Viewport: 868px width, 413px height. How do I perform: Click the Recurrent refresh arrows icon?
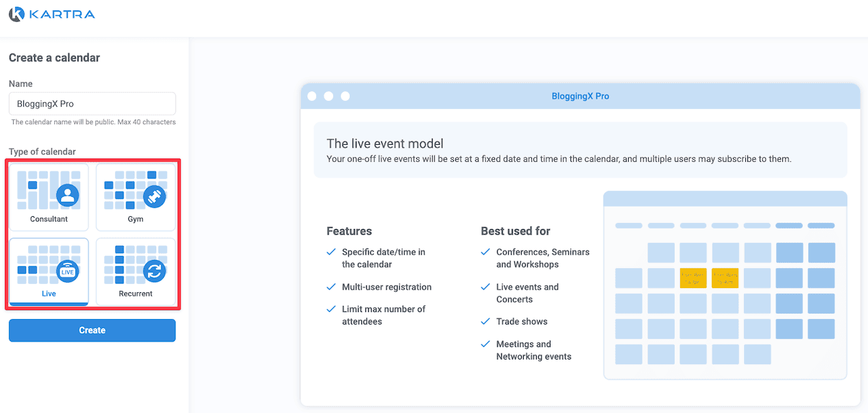tap(154, 271)
